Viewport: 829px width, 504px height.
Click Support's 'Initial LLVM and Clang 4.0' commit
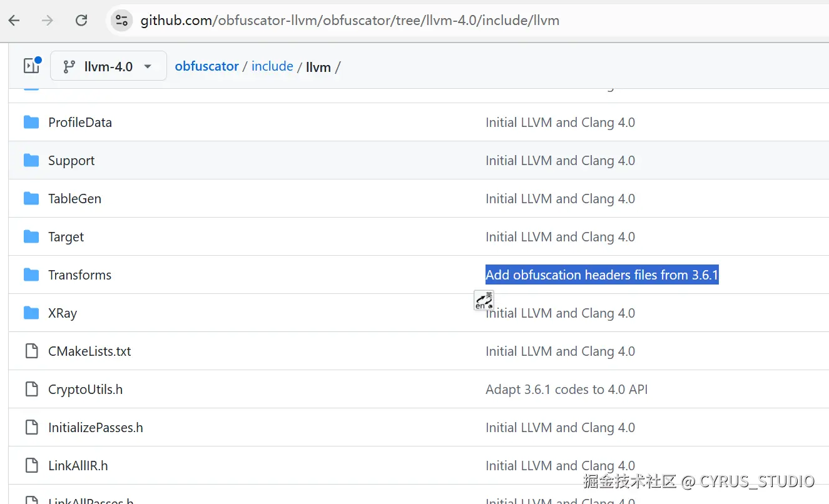[560, 161]
